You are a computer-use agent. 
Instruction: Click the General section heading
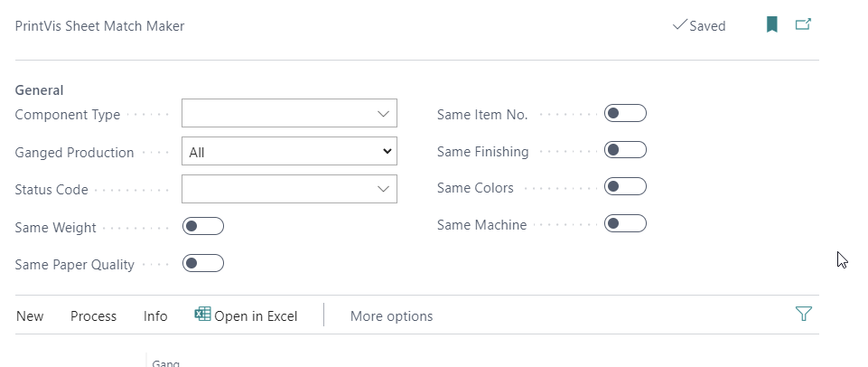pos(39,90)
